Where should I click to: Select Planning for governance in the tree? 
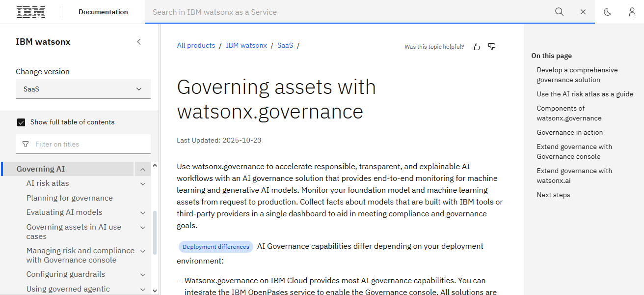[x=69, y=198]
